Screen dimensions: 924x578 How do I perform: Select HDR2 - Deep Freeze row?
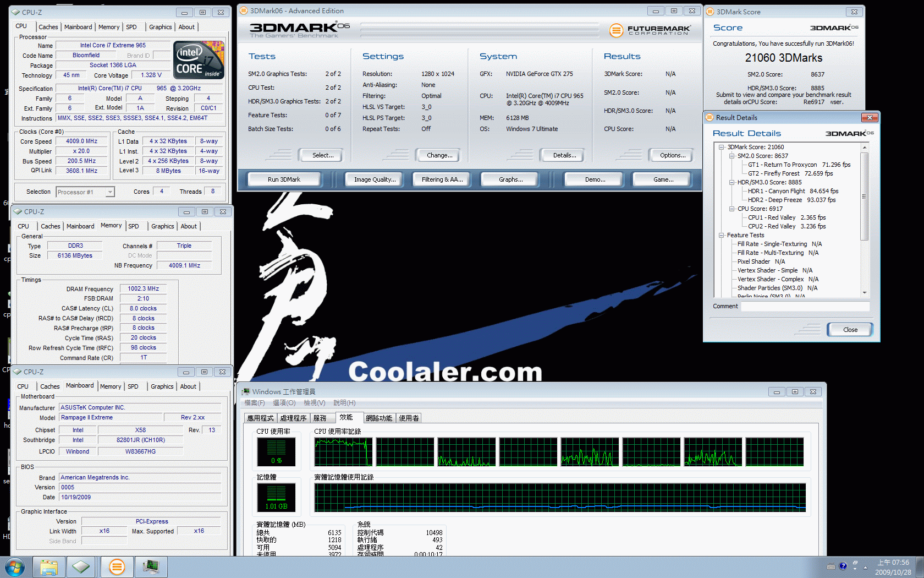tap(791, 200)
